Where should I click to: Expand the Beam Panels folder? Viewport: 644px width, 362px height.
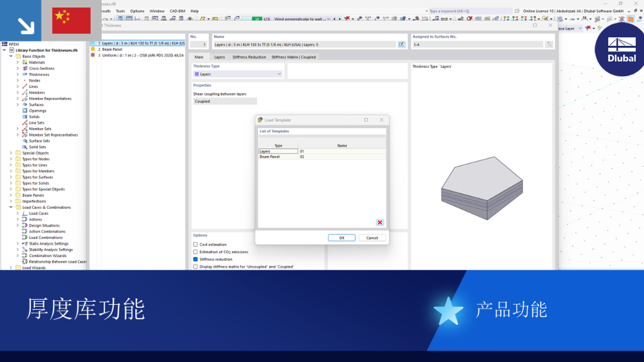pyautogui.click(x=11, y=195)
